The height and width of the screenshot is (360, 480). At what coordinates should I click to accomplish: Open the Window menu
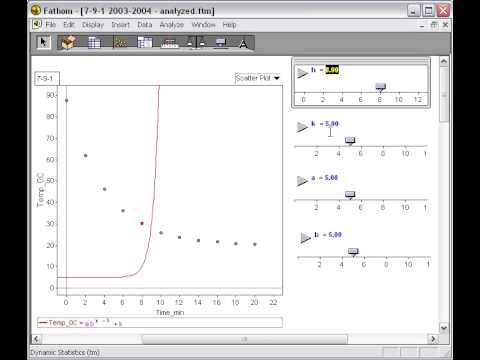click(x=203, y=25)
